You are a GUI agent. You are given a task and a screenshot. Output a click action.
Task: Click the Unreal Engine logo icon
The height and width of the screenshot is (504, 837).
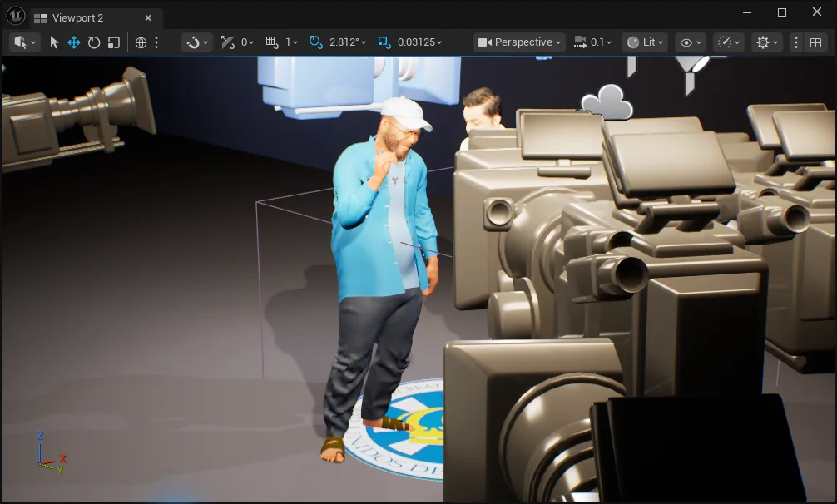[16, 16]
